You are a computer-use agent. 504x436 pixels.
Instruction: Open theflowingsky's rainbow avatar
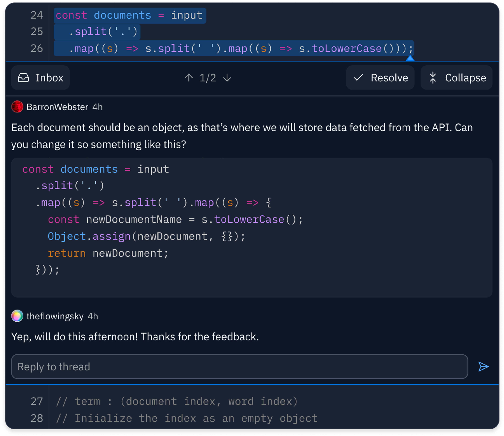pyautogui.click(x=17, y=316)
